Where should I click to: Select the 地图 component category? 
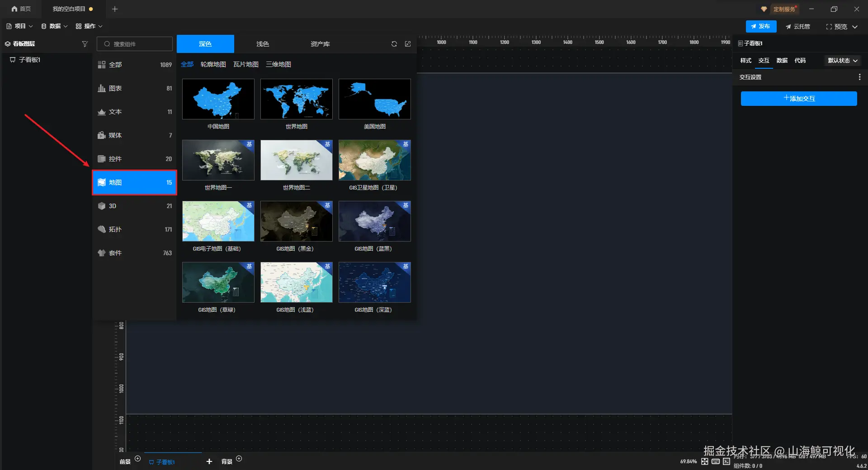coord(135,182)
